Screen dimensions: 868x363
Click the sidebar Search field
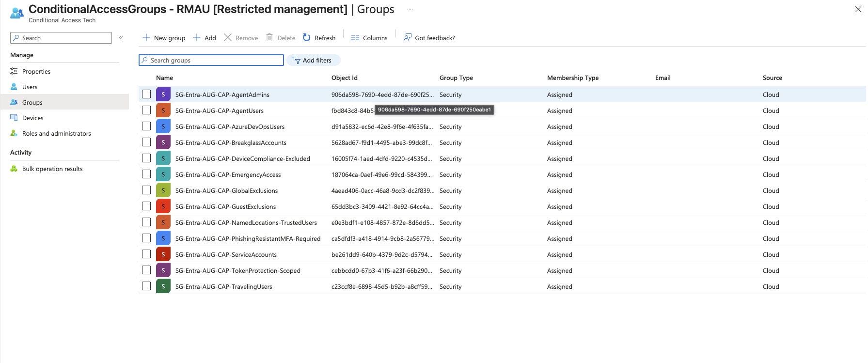tap(61, 38)
